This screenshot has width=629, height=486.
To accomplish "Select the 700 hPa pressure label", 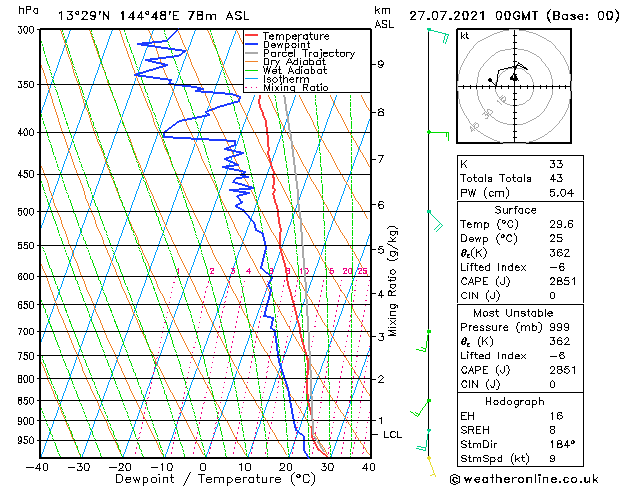I will click(x=28, y=332).
